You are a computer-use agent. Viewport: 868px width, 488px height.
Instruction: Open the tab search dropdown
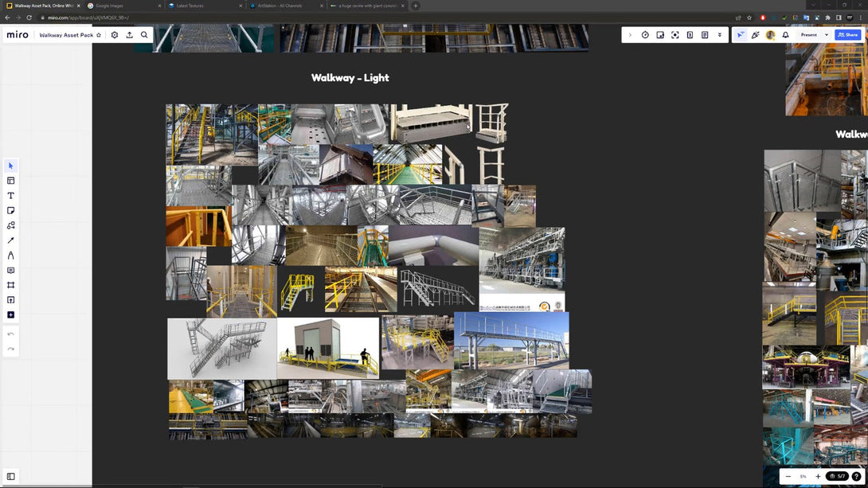[813, 5]
